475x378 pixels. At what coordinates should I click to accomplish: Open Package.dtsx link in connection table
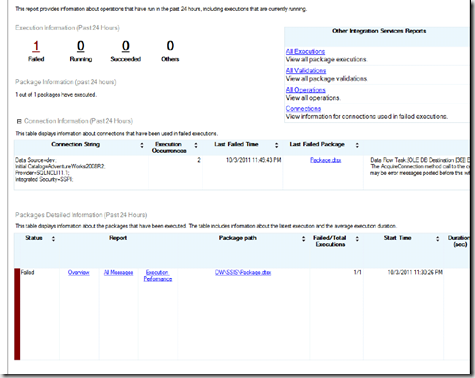tap(325, 160)
